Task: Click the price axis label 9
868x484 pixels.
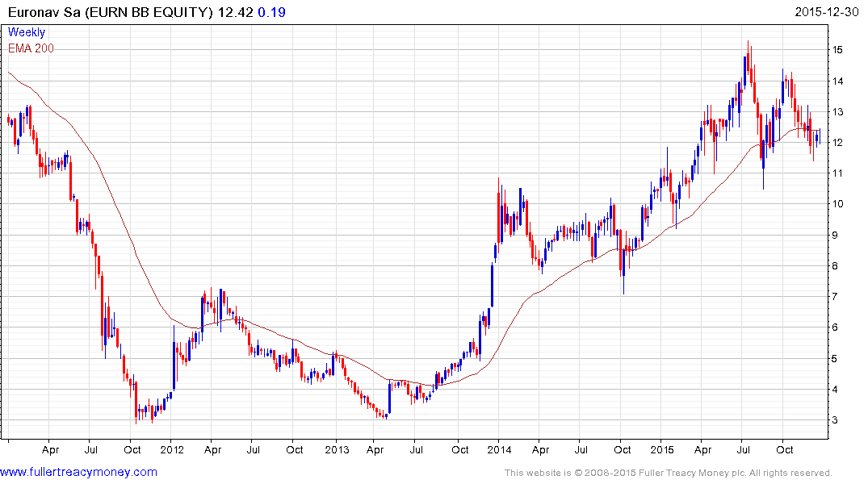Action: click(x=835, y=235)
